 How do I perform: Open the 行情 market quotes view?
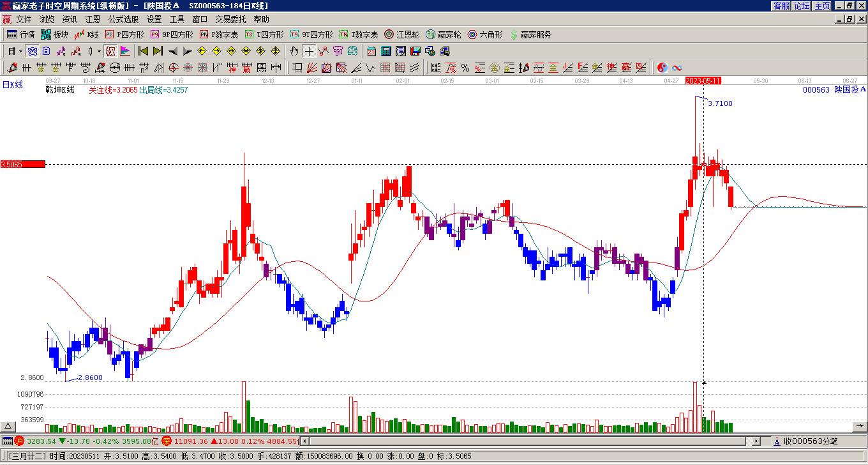20,34
